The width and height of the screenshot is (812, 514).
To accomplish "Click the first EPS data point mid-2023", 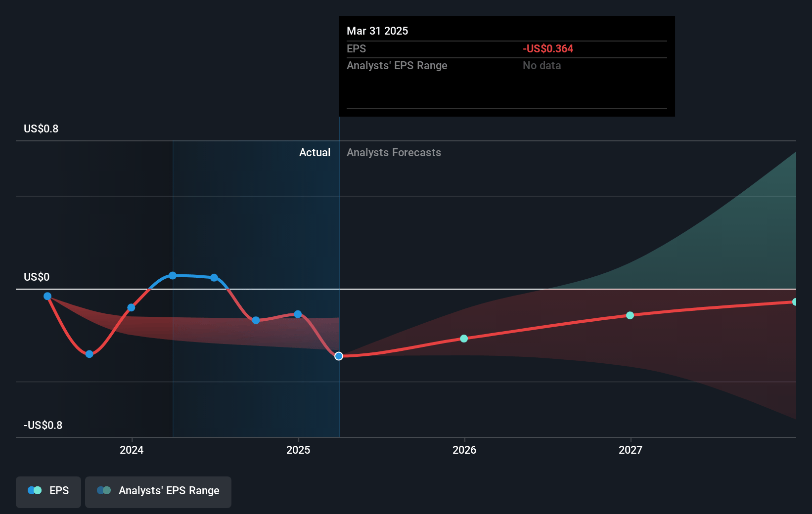I will [x=47, y=296].
